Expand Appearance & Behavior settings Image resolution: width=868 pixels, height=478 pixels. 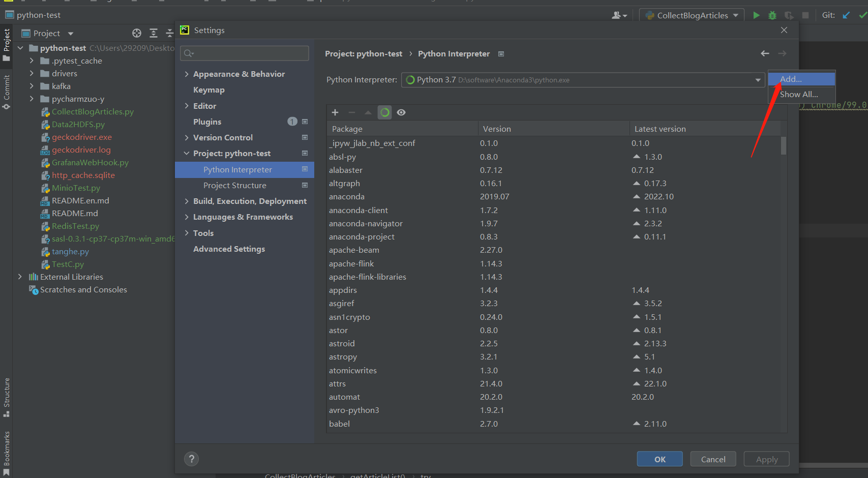(187, 74)
